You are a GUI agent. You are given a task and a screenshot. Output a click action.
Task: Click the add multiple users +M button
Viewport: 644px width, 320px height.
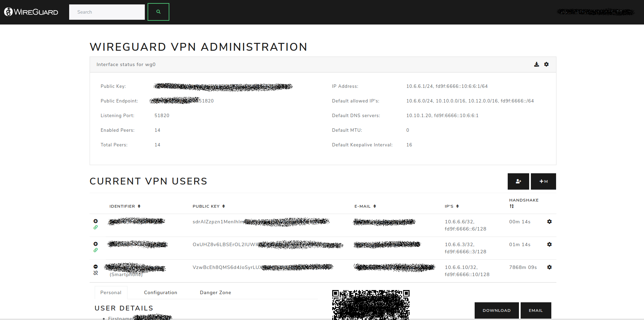[x=543, y=181]
